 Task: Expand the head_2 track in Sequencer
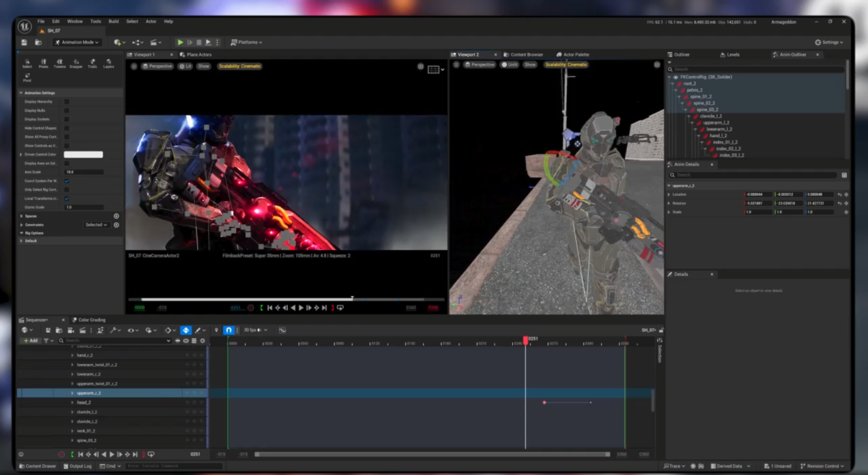tap(73, 403)
